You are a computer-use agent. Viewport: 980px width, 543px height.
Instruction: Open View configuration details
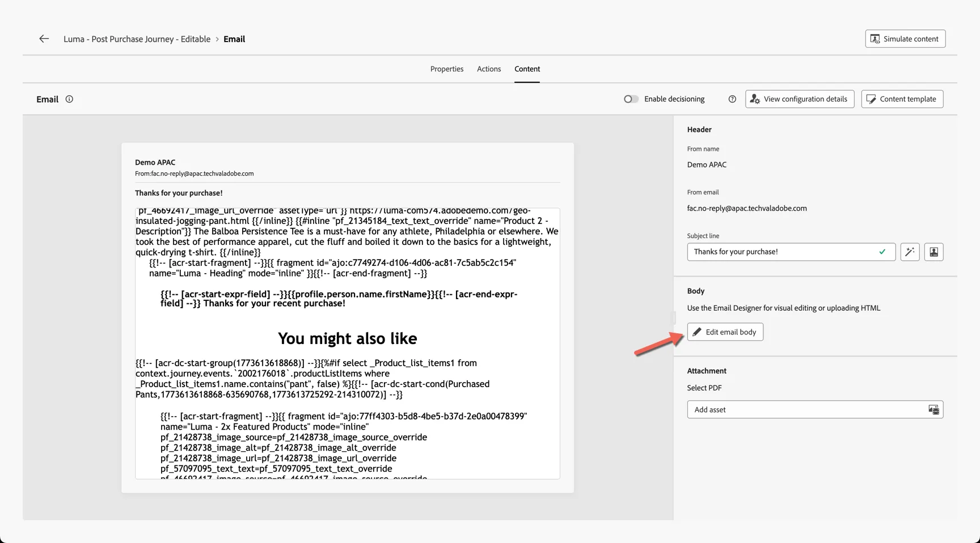click(x=800, y=99)
